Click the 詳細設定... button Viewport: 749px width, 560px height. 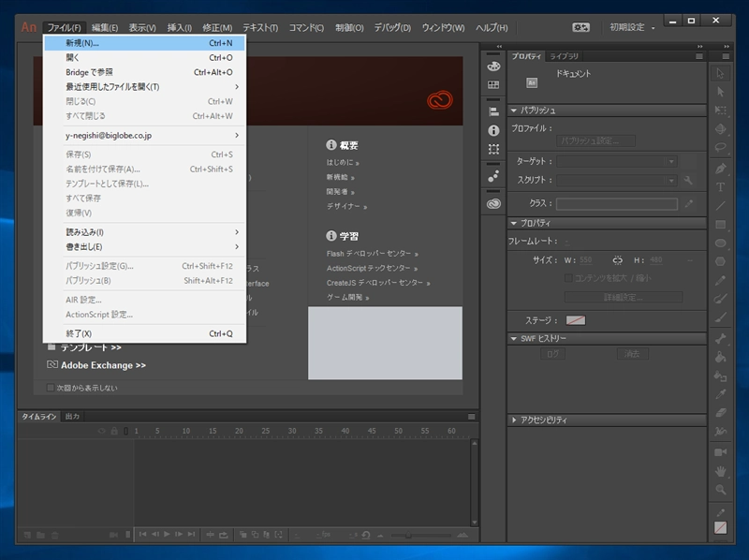(624, 297)
